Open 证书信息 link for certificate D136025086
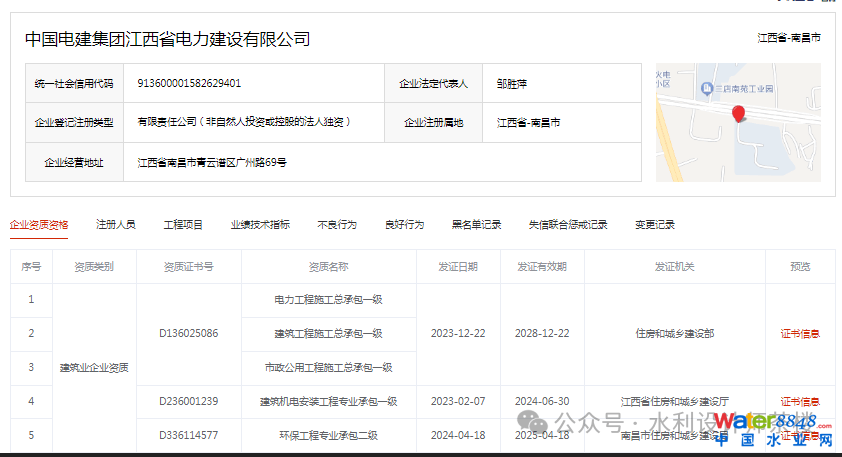 click(800, 334)
